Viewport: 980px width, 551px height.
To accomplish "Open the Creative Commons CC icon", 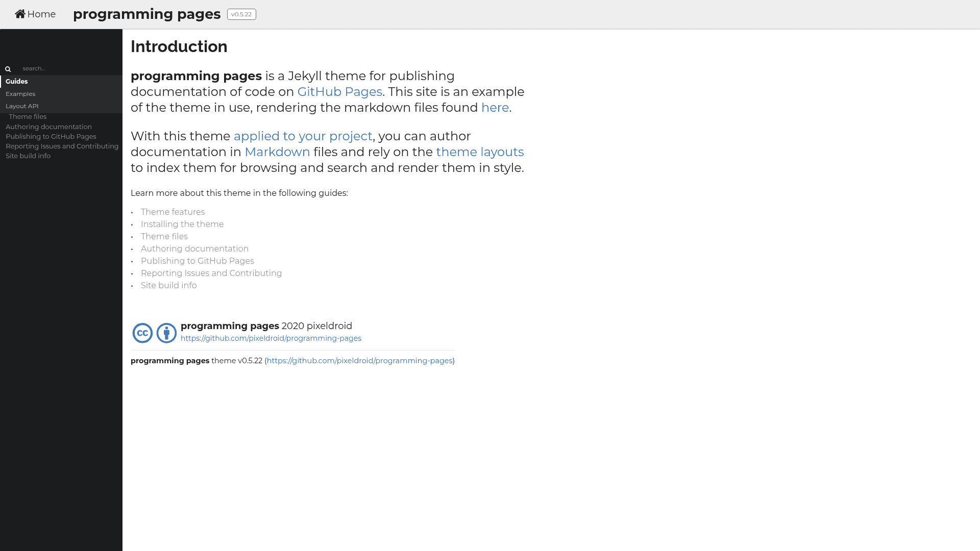I will click(x=142, y=333).
